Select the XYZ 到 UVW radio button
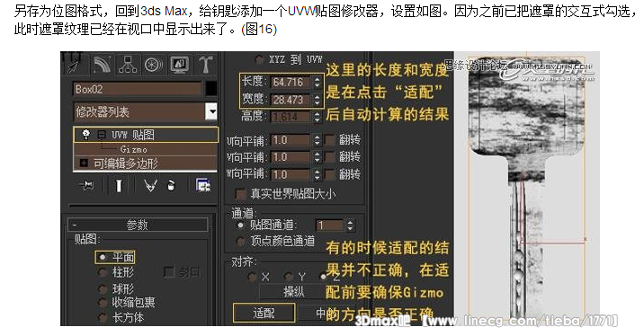Image resolution: width=644 pixels, height=336 pixels. (259, 60)
